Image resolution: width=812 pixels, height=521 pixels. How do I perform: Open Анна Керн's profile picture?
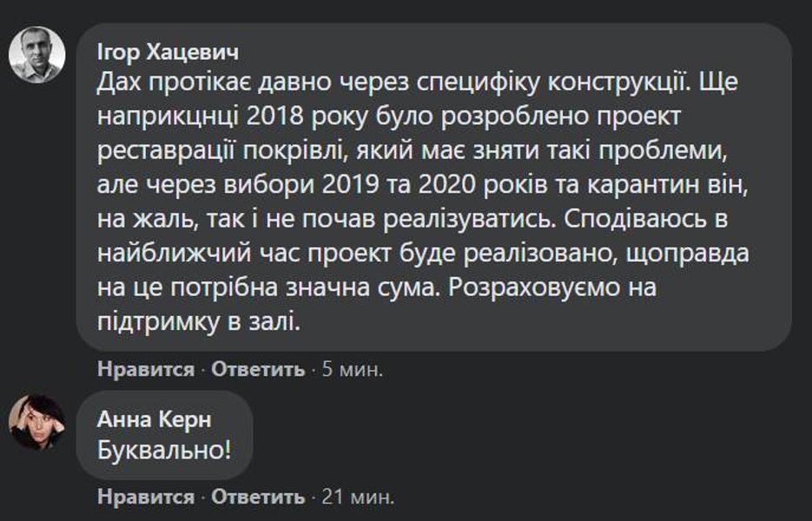pyautogui.click(x=36, y=423)
